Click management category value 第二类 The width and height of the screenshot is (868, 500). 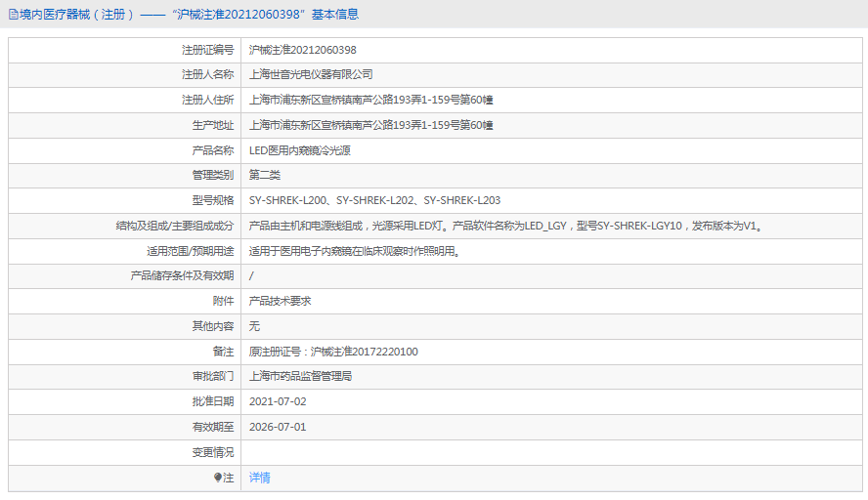click(x=265, y=176)
